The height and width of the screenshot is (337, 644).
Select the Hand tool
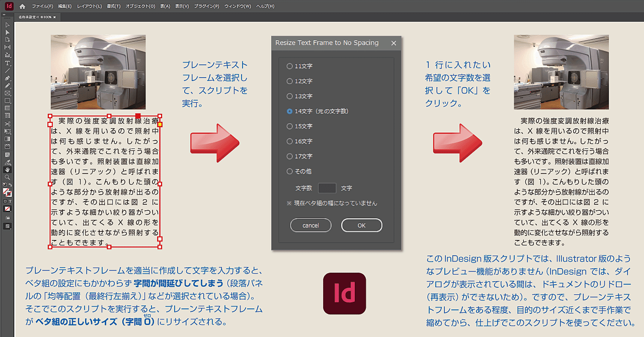coord(7,170)
